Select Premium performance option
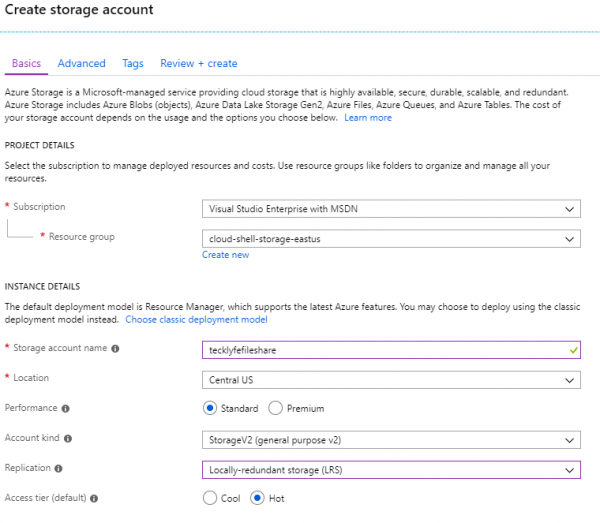600x523 pixels. [x=276, y=408]
